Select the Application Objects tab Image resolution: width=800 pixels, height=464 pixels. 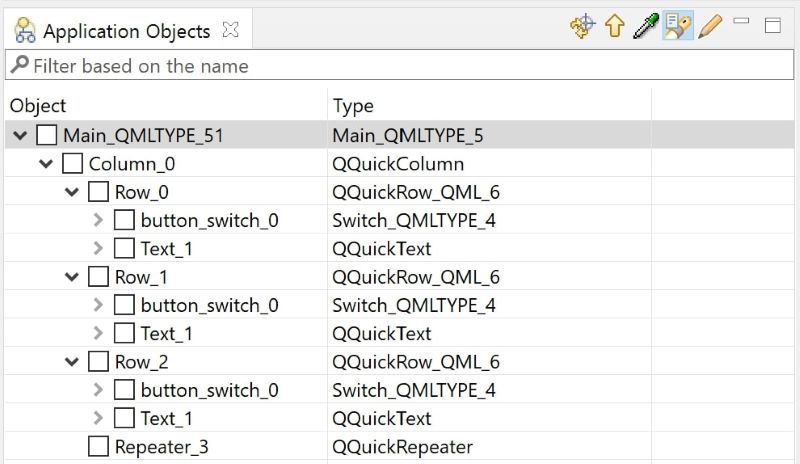point(126,31)
